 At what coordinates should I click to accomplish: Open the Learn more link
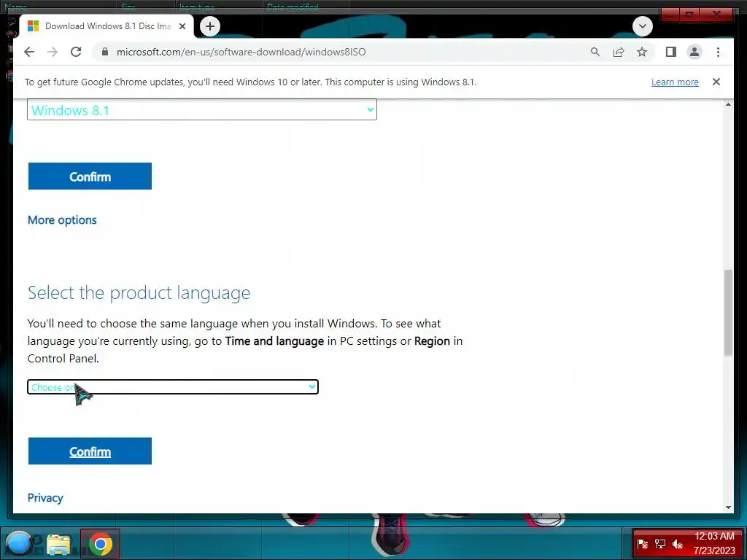tap(675, 82)
